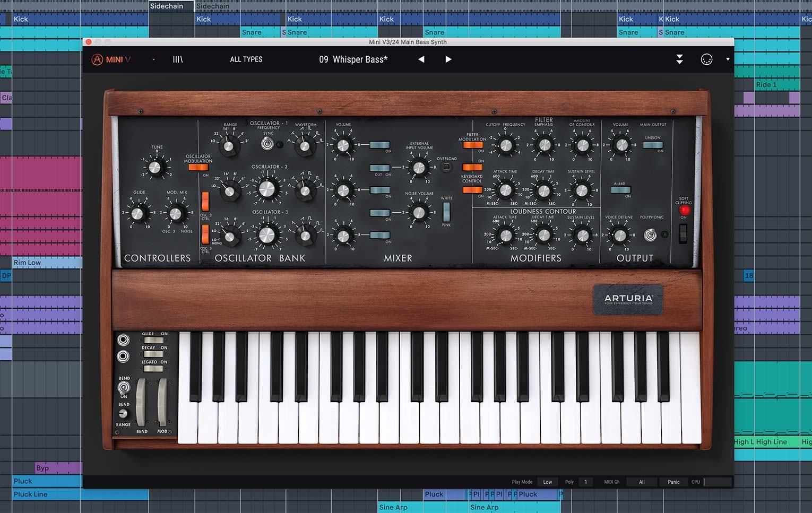The width and height of the screenshot is (812, 513).
Task: Click the Oscillator 2 frequency knob
Action: click(x=267, y=189)
